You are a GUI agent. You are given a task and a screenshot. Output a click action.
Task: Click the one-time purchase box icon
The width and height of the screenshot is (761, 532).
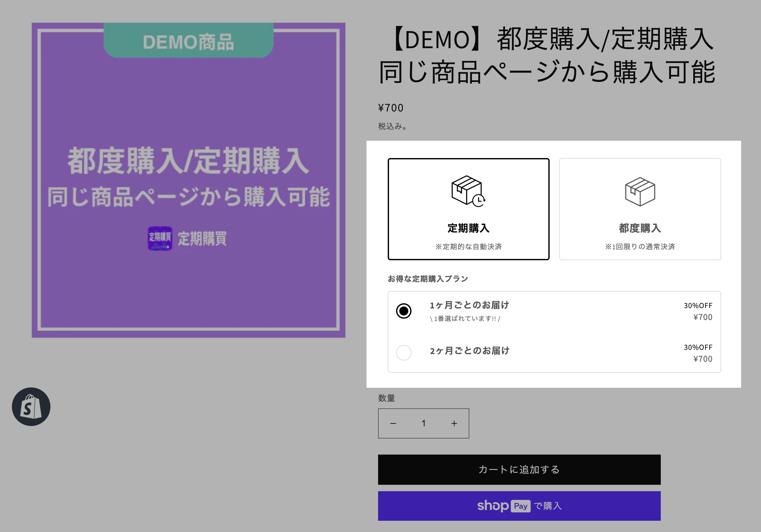click(640, 191)
